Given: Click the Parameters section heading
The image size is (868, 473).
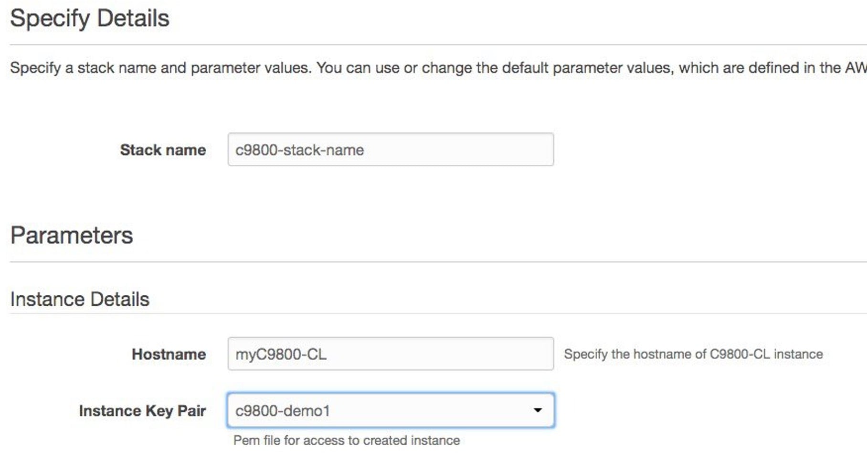Looking at the screenshot, I should [72, 236].
